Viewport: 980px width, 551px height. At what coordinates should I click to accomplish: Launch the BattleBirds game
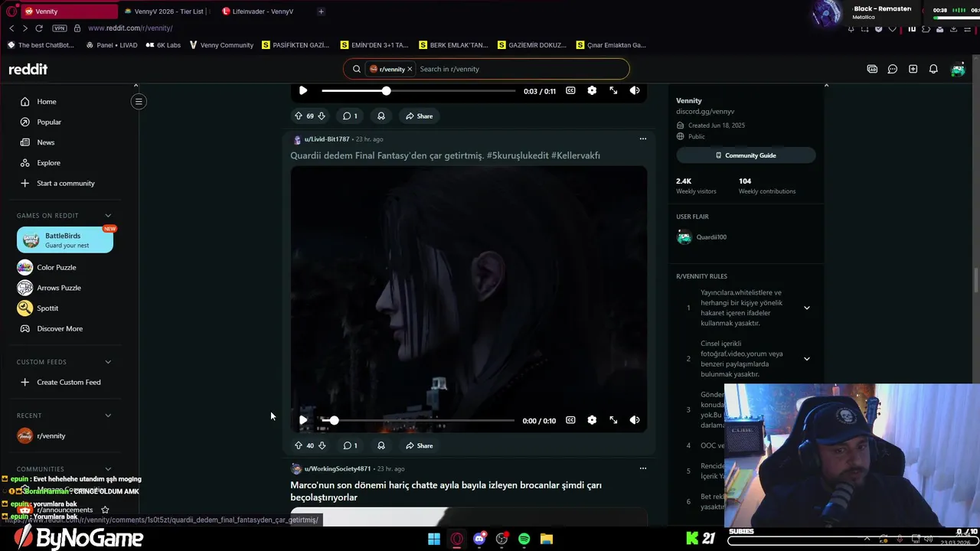pyautogui.click(x=65, y=240)
